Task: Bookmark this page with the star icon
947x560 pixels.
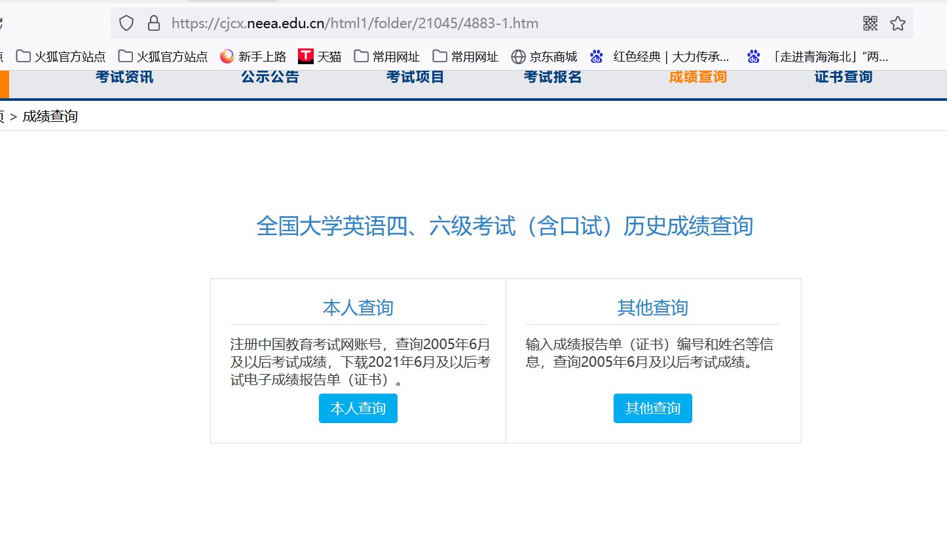Action: click(898, 23)
